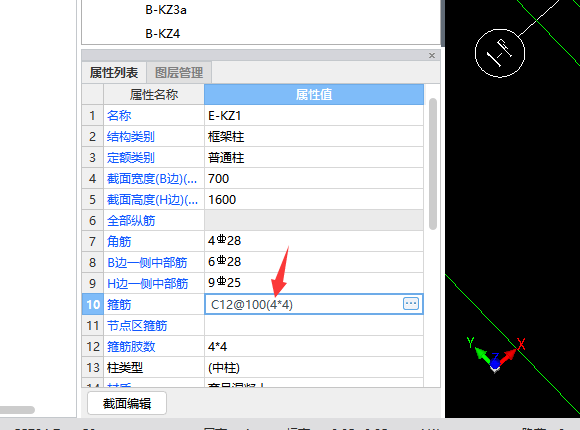The width and height of the screenshot is (580, 430).
Task: Select row number 1 header cell
Action: click(92, 116)
